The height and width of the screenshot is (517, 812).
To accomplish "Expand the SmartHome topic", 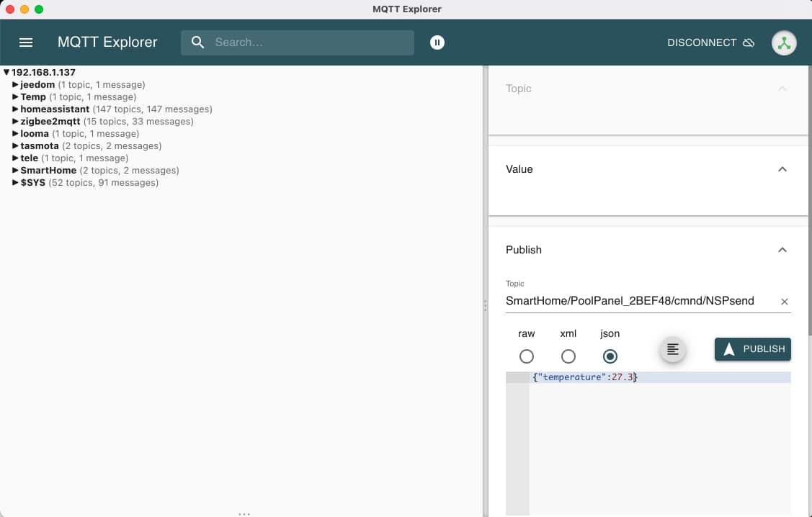I will [15, 170].
